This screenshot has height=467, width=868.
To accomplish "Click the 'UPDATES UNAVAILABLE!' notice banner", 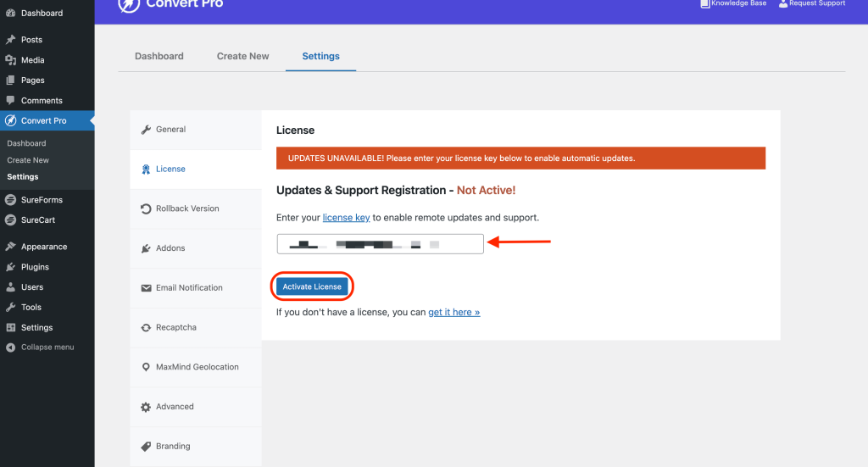I will pyautogui.click(x=521, y=158).
